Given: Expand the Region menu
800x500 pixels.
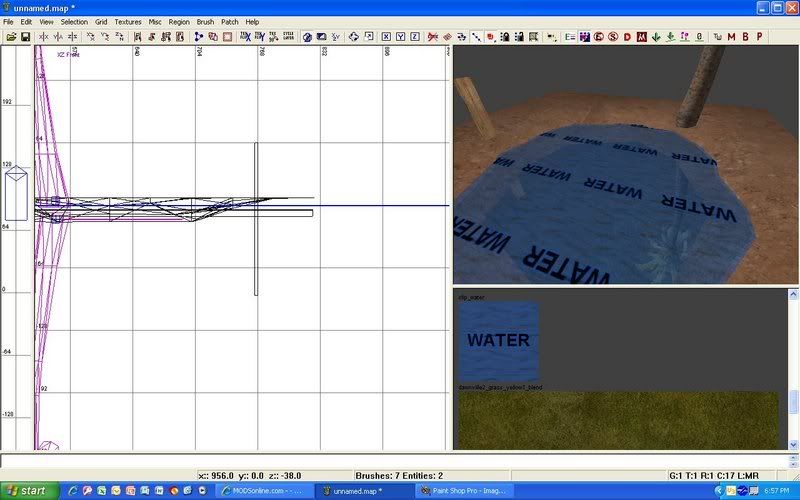Looking at the screenshot, I should pyautogui.click(x=179, y=21).
